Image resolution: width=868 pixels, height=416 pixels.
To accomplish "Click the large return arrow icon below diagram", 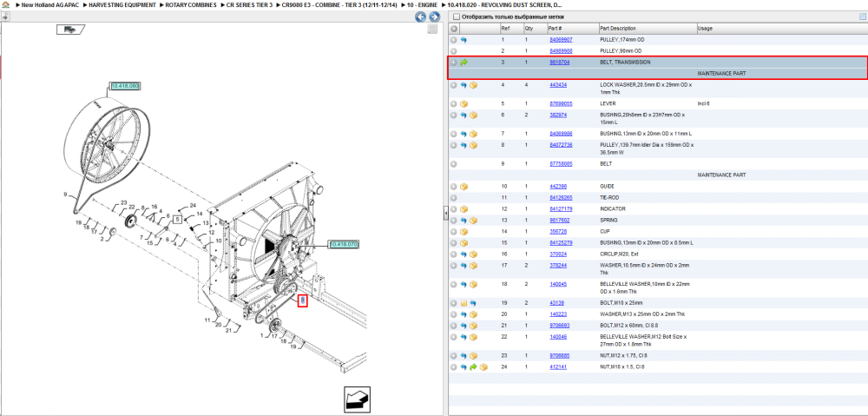I will click(357, 399).
